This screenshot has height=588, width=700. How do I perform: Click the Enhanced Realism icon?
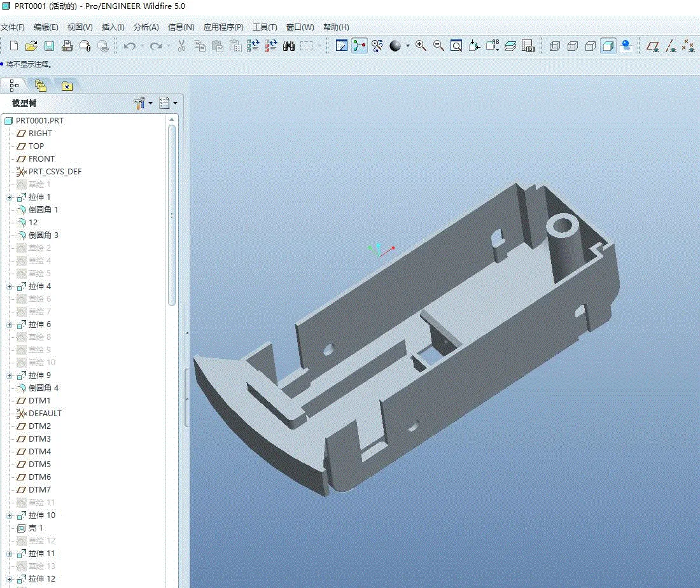pyautogui.click(x=626, y=46)
